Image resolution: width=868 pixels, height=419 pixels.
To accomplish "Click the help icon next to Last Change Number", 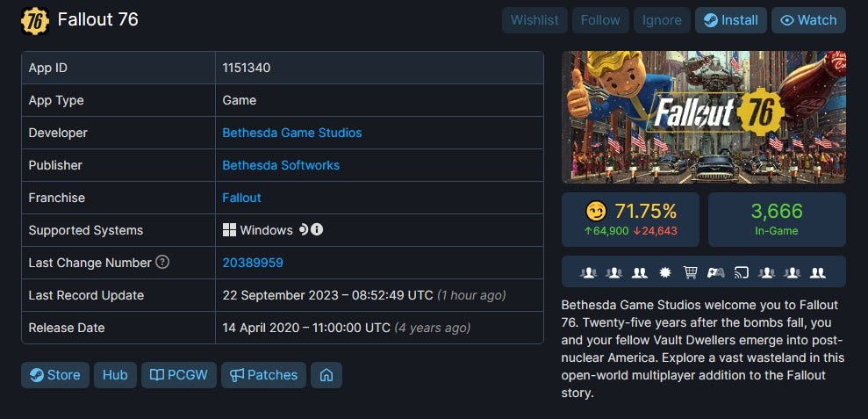I will click(162, 263).
